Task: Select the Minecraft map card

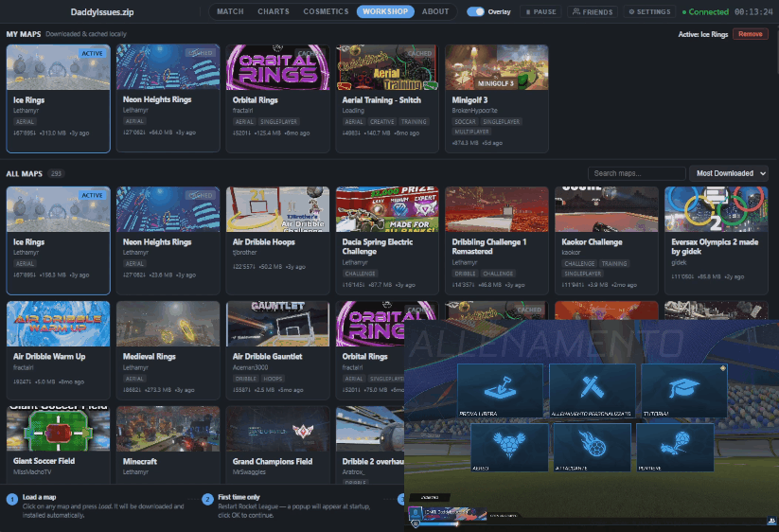Action: tap(168, 445)
